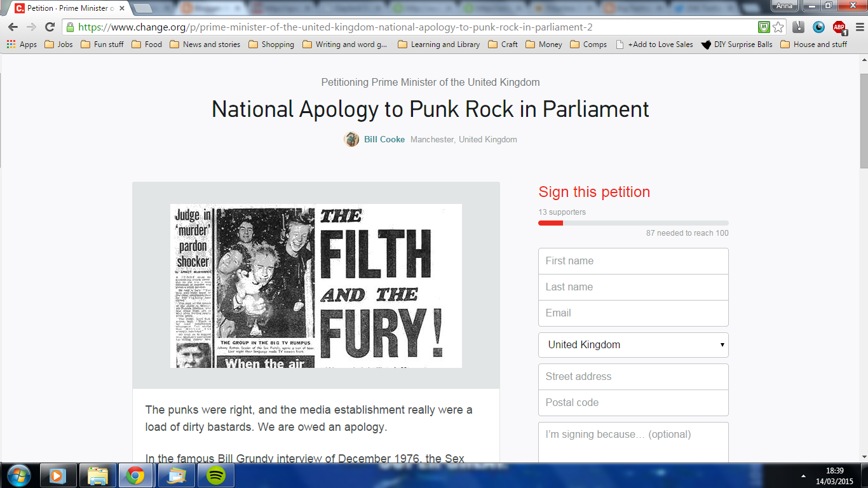Image resolution: width=868 pixels, height=488 pixels.
Task: Show hidden system tray icons arrow
Action: click(x=803, y=475)
